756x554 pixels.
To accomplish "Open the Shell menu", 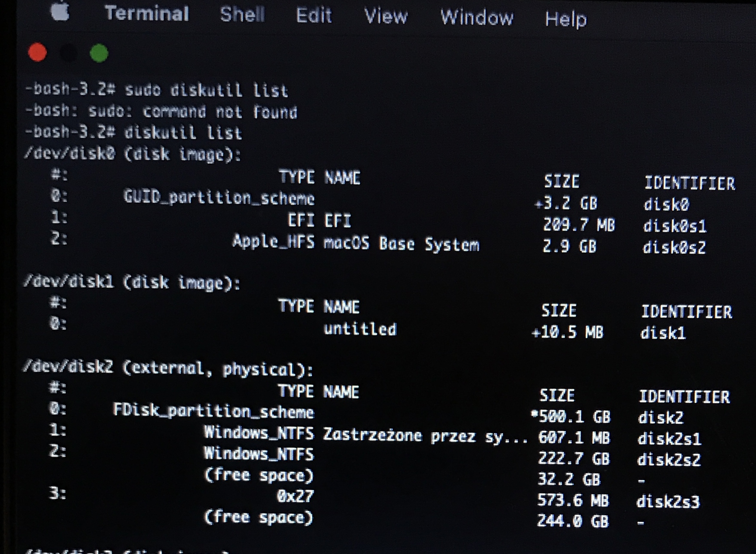I will pyautogui.click(x=242, y=15).
